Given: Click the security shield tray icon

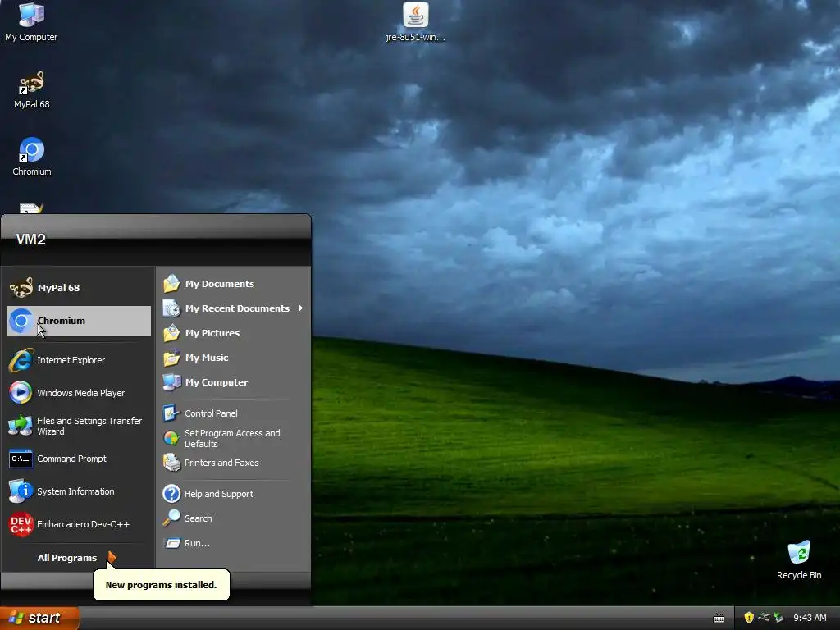Looking at the screenshot, I should pyautogui.click(x=749, y=618).
